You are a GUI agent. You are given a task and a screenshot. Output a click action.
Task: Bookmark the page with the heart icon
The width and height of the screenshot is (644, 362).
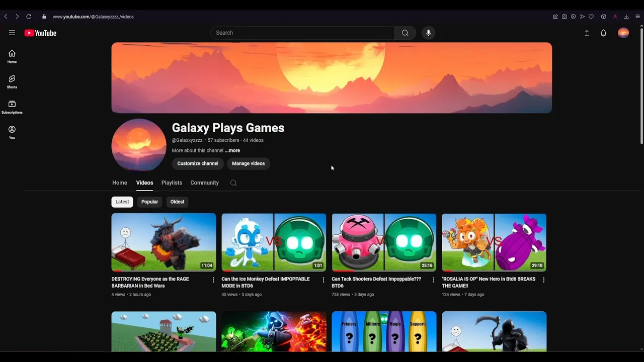click(591, 17)
